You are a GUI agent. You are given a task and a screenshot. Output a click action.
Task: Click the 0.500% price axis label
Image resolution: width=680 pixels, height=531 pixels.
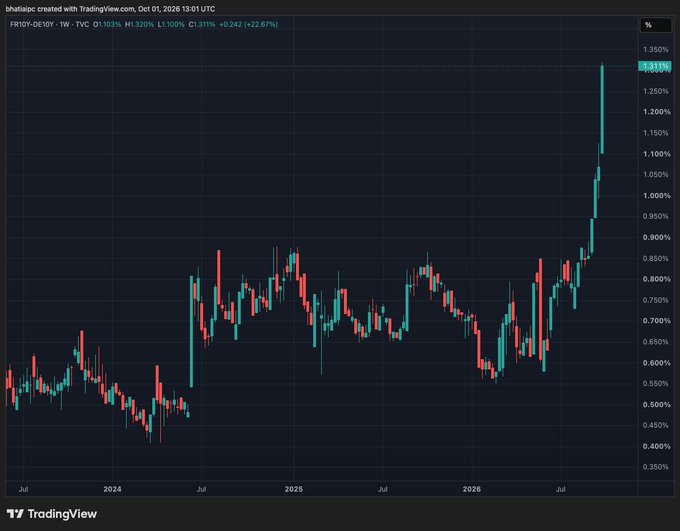(x=657, y=404)
